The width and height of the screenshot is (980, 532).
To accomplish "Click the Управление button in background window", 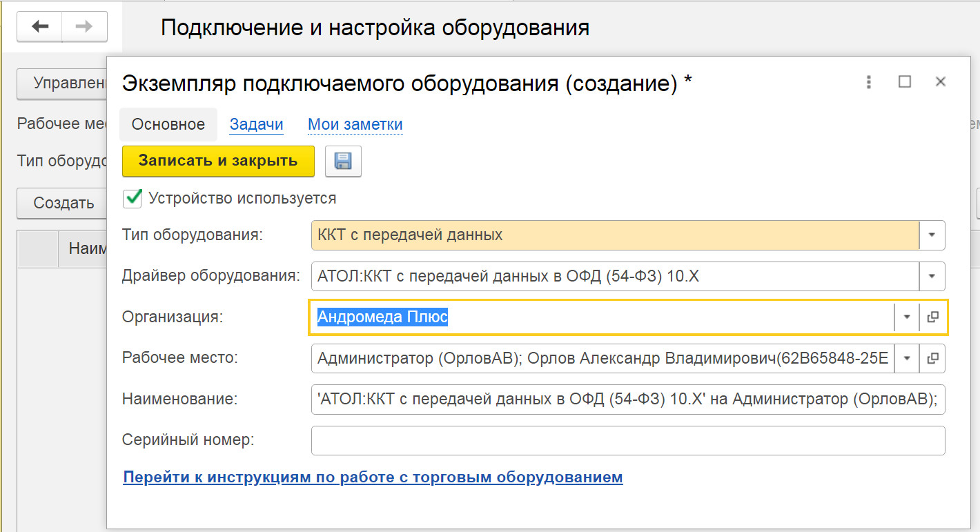I will 63,83.
